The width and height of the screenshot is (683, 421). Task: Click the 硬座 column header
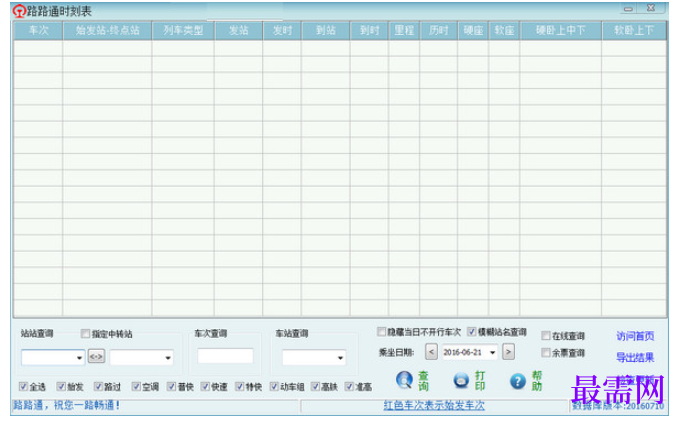point(473,30)
